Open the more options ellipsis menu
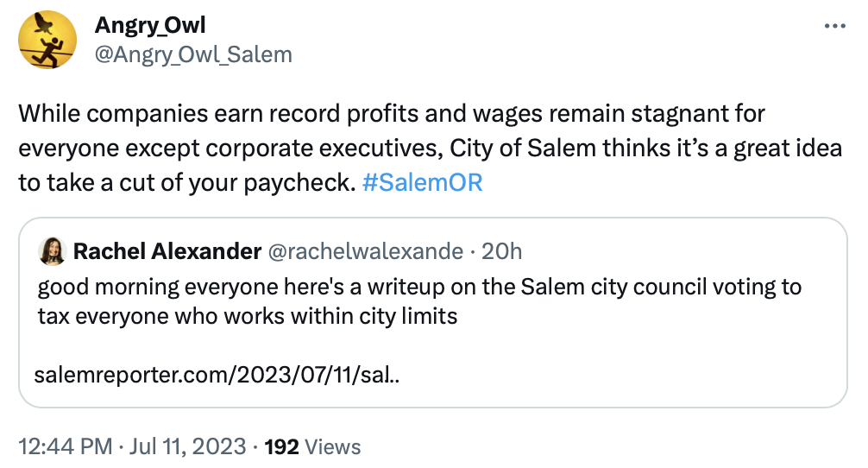Screen dimensions: 868x468 835,27
